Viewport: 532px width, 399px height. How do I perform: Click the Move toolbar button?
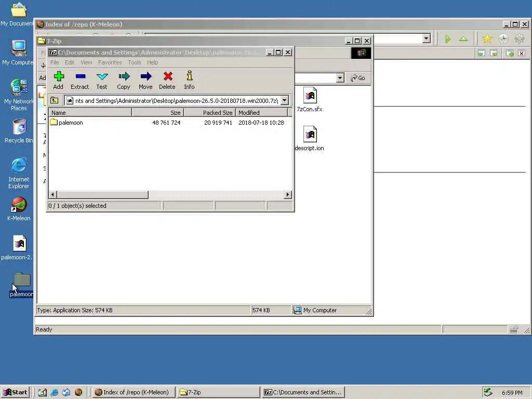coord(145,81)
